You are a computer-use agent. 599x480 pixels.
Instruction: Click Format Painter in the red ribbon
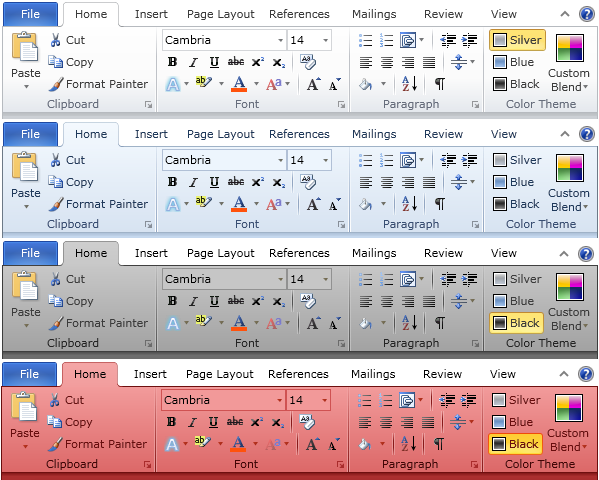tap(97, 444)
